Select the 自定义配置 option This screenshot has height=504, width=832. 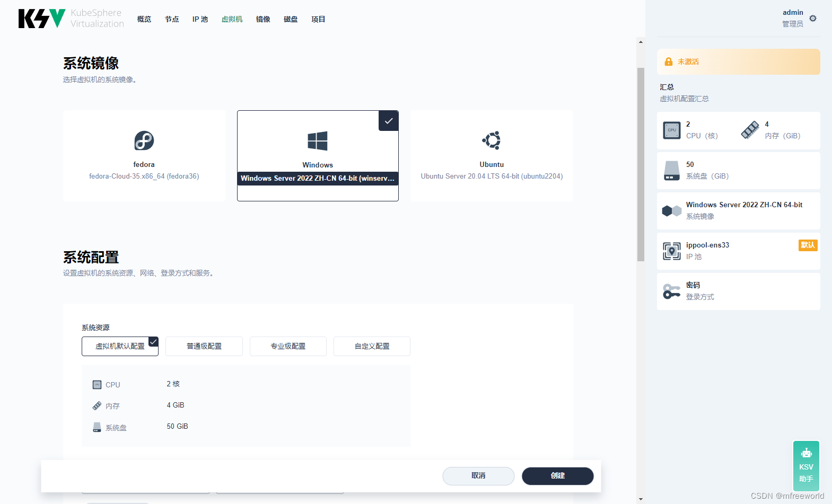click(372, 346)
